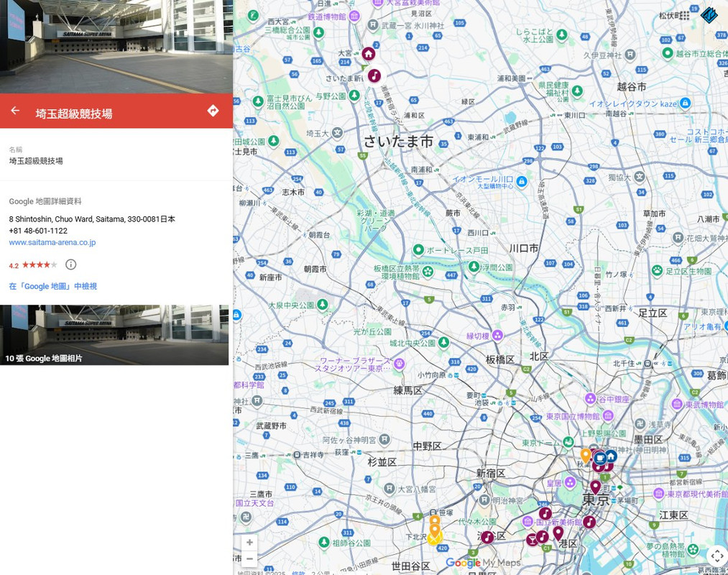Click the 埼玉超級競技場 panel title
This screenshot has width=728, height=575.
[x=74, y=114]
